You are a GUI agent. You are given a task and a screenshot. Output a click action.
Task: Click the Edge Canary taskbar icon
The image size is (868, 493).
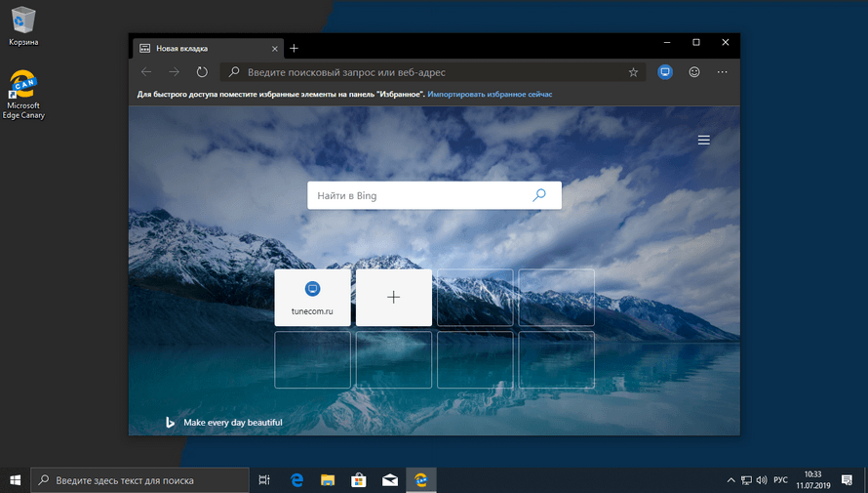click(420, 480)
